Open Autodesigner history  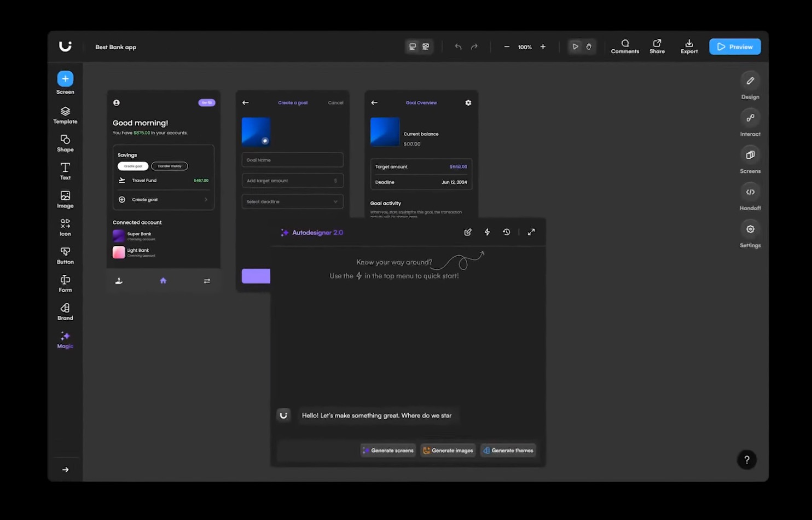pyautogui.click(x=507, y=232)
